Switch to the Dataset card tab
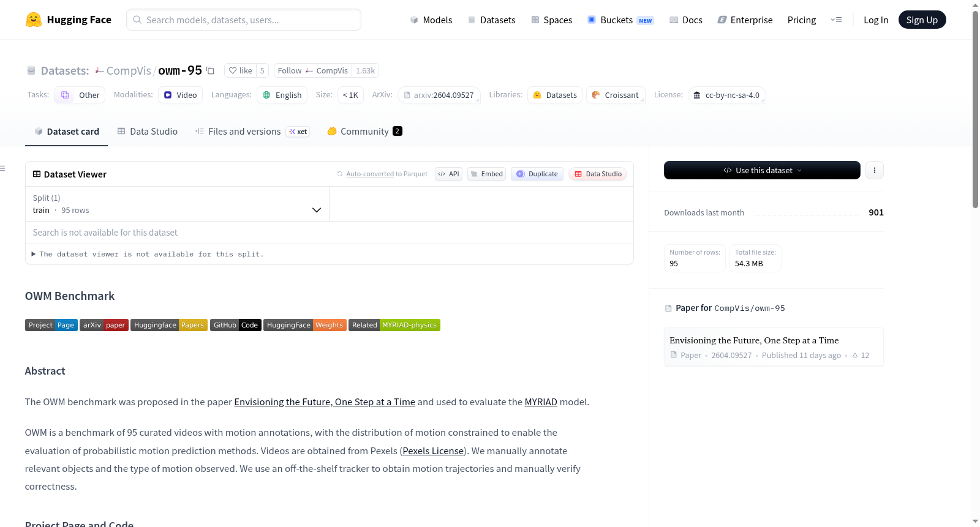 point(66,132)
